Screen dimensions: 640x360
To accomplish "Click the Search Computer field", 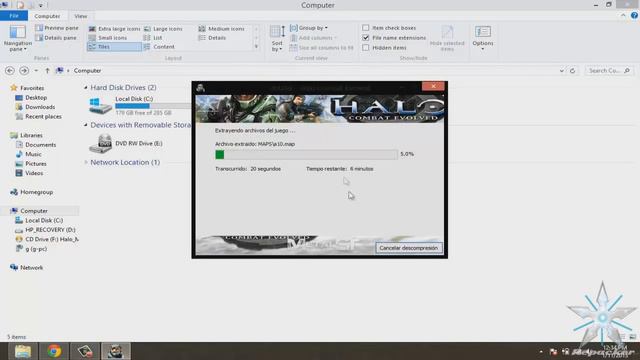I will tap(609, 71).
